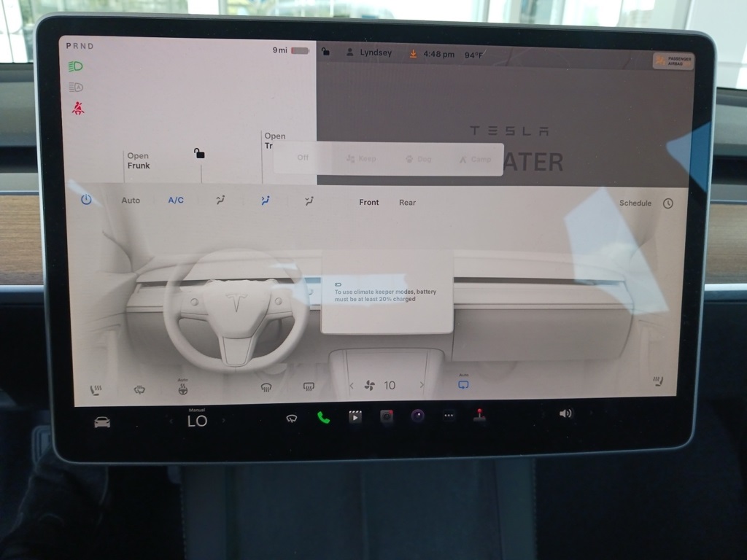Show all apps with three-dots icon

tap(449, 416)
